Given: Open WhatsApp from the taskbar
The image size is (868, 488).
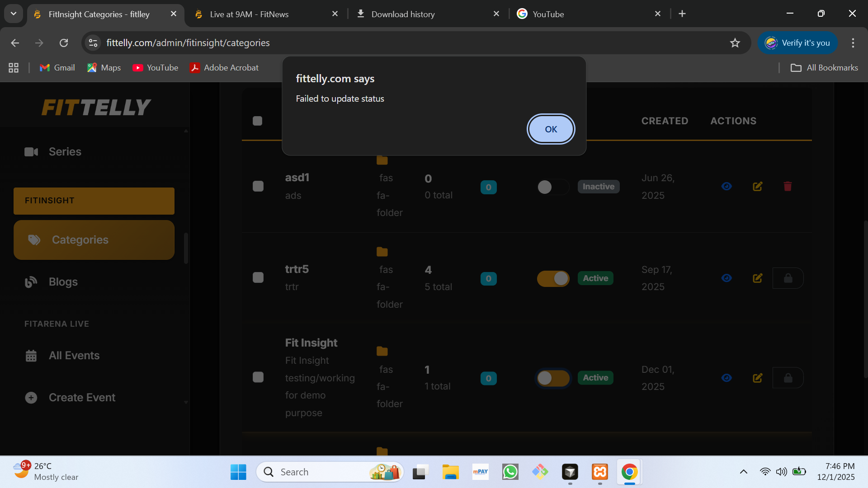Looking at the screenshot, I should pos(510,472).
